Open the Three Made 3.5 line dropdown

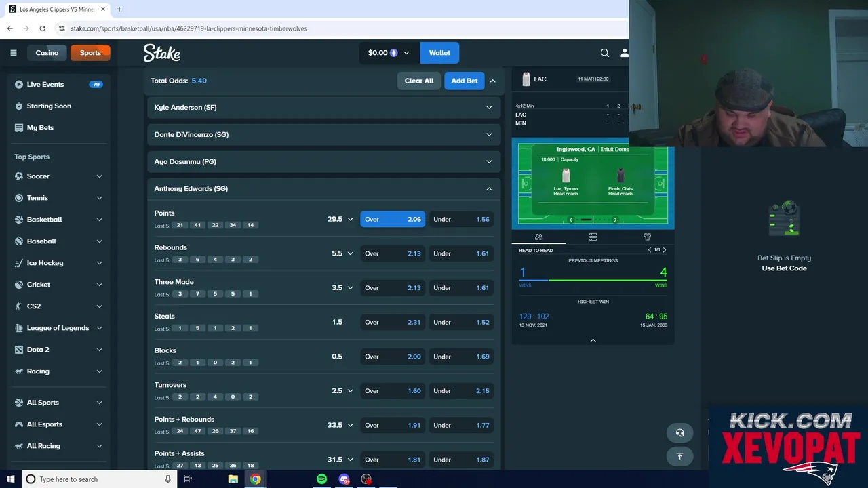coord(350,288)
